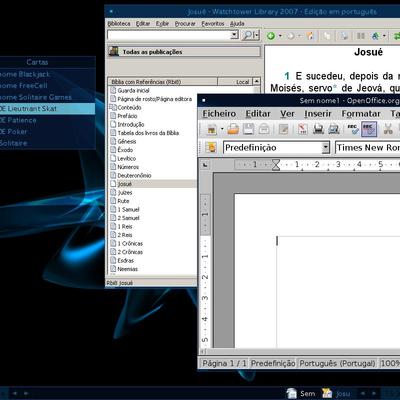Click Local column header in Bible list
The height and width of the screenshot is (400, 400).
235,82
